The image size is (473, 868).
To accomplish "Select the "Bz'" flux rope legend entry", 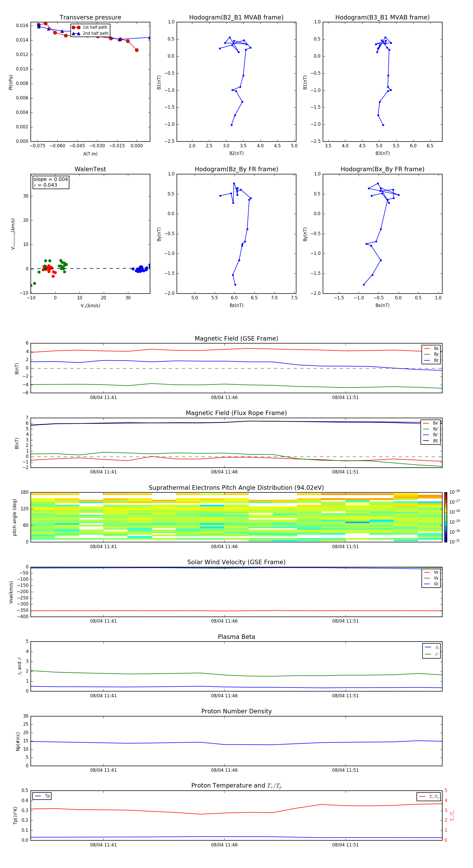I will click(x=431, y=435).
